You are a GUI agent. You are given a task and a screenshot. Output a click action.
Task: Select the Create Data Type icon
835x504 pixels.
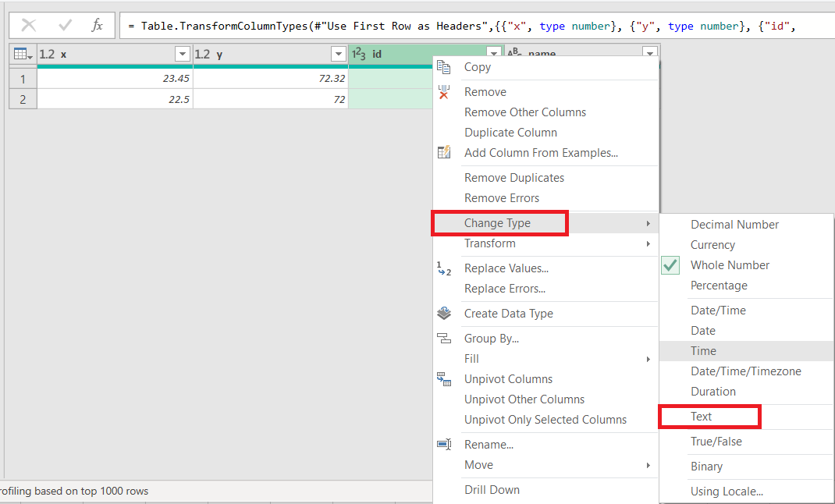point(444,314)
